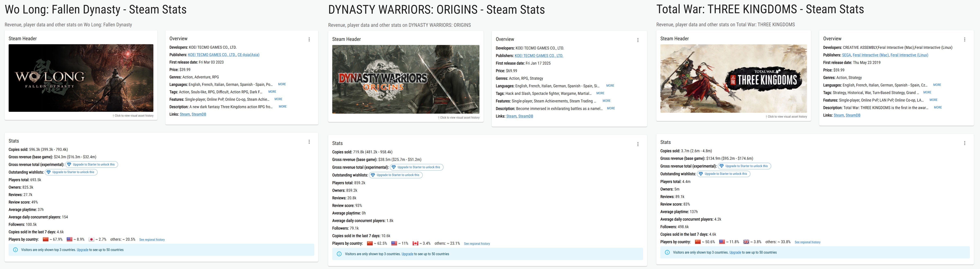Open KOEI TECMO publisher link for Dynasty Warriors
The image size is (980, 269).
tap(539, 56)
